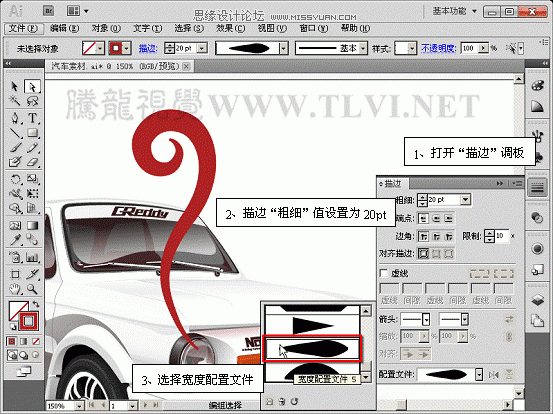Screen dimensions: 553x414
Task: Select the Column Graph tool
Action: tap(32, 258)
